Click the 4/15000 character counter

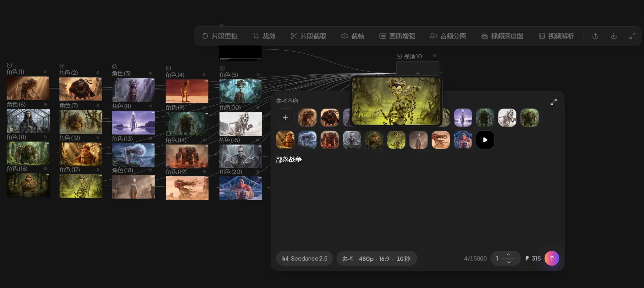pyautogui.click(x=475, y=258)
